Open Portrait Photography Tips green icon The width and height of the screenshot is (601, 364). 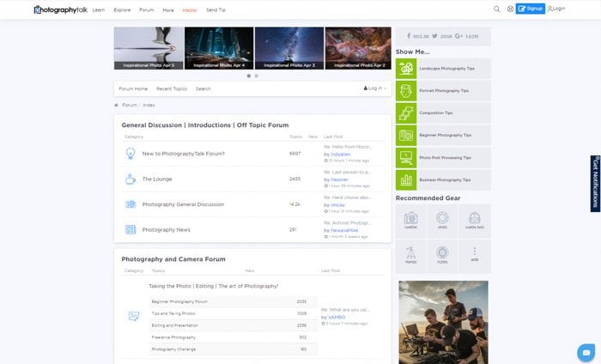click(x=406, y=91)
